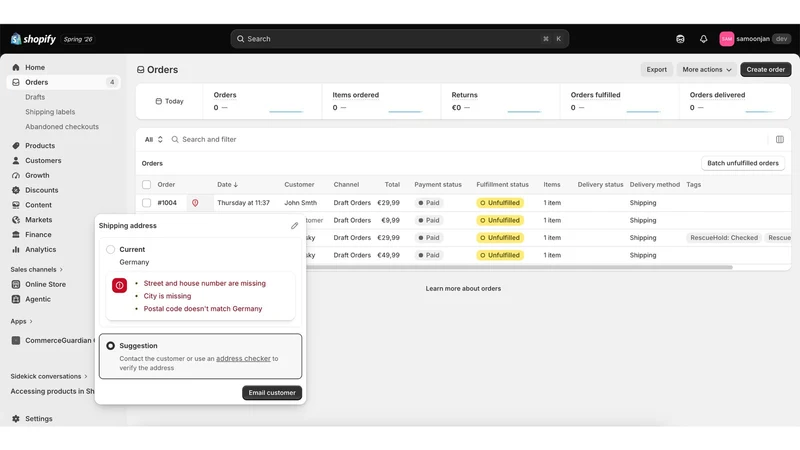Viewport: 800px width, 450px height.
Task: Open the address checker link
Action: coord(243,359)
